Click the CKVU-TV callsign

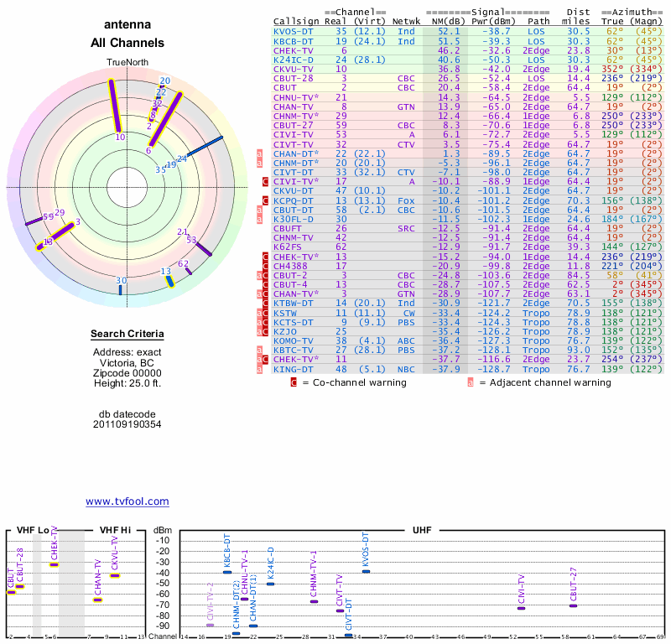pos(294,70)
